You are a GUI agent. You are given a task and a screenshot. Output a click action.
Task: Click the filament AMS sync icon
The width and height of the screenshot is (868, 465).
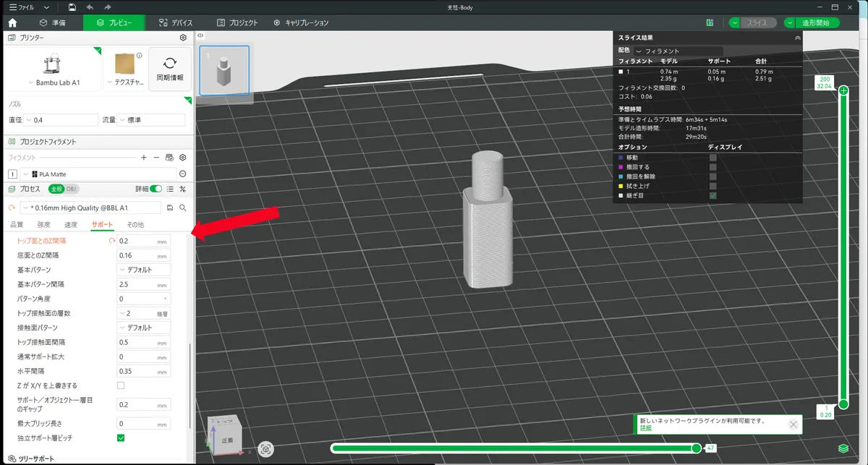coord(169,157)
